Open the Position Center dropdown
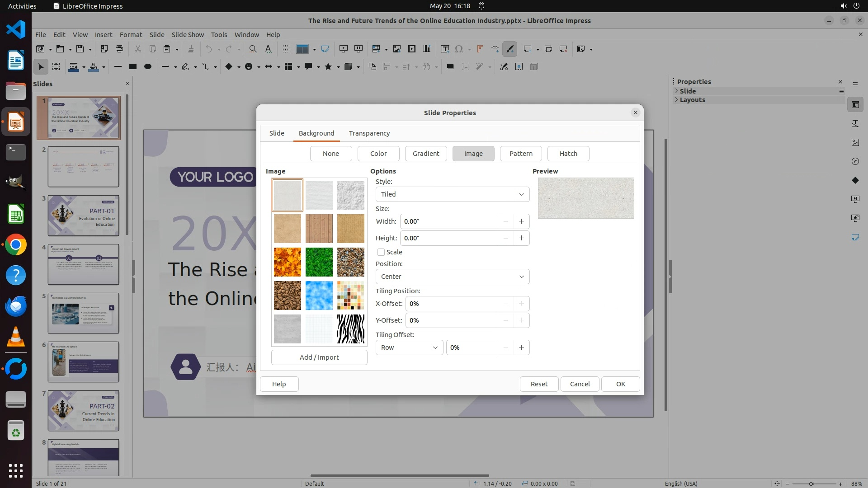Image resolution: width=868 pixels, height=488 pixels. [x=452, y=277]
